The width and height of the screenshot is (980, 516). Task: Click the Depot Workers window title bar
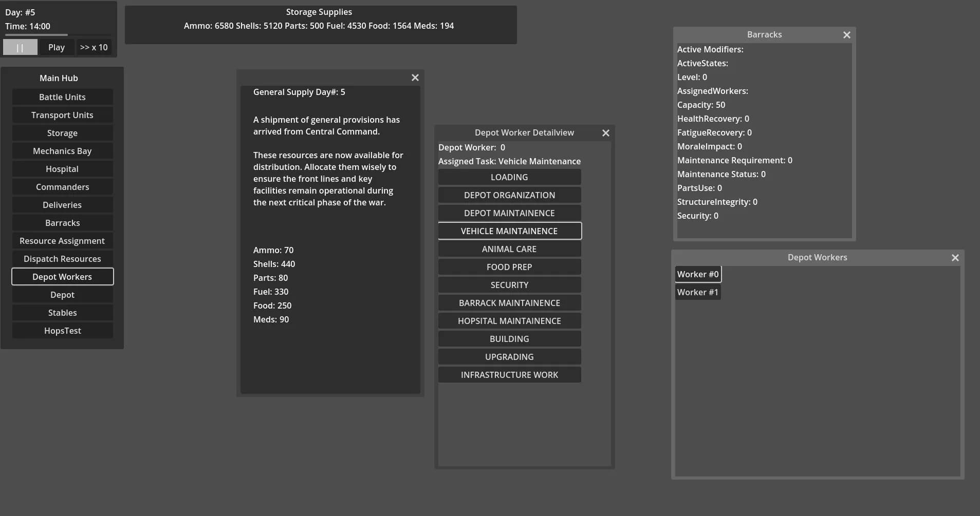click(817, 258)
